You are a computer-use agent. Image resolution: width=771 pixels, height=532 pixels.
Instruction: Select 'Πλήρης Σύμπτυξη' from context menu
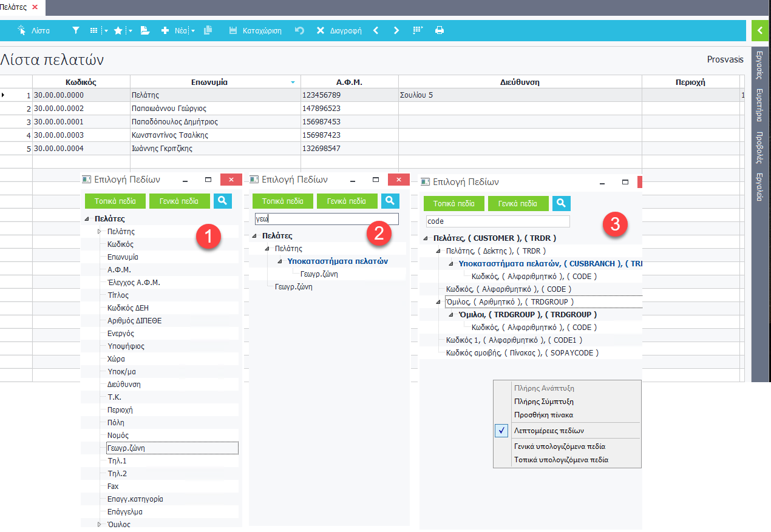click(543, 402)
